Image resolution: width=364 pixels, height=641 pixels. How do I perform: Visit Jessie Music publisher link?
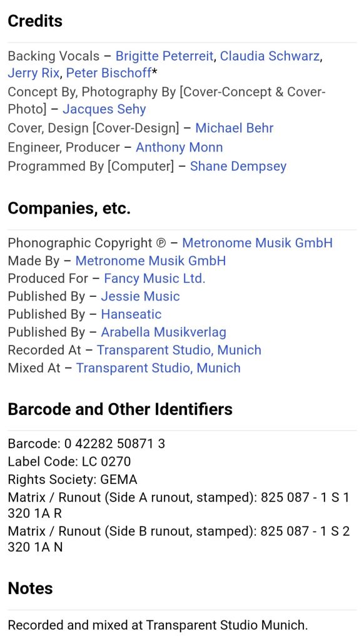(140, 296)
